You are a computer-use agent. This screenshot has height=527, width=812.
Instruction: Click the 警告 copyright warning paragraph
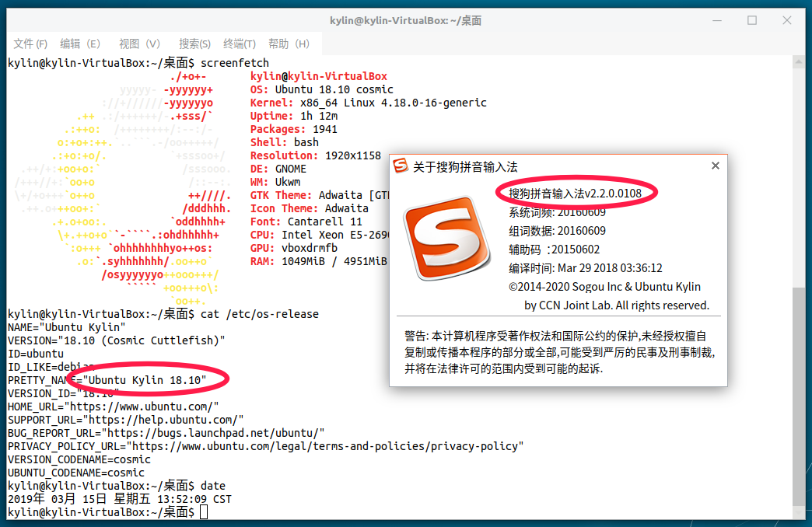[x=560, y=353]
